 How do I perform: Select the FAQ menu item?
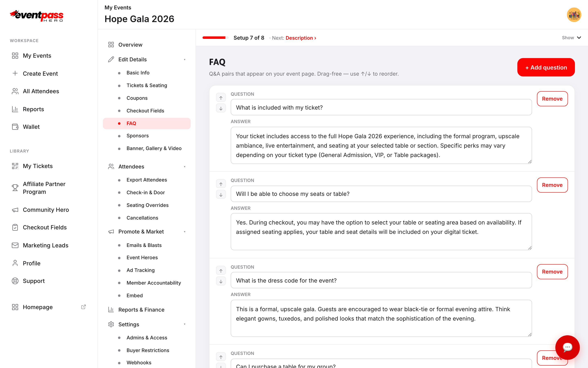[x=147, y=123]
